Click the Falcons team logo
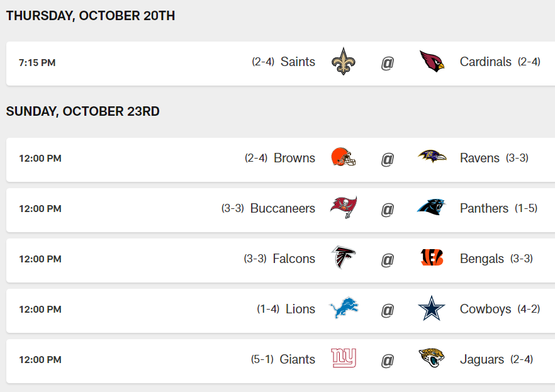Screen dimensions: 555x392 (343, 258)
